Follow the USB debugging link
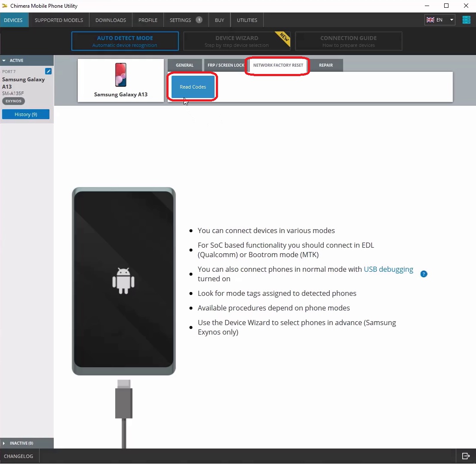Viewport: 476px width, 464px height. click(x=388, y=270)
